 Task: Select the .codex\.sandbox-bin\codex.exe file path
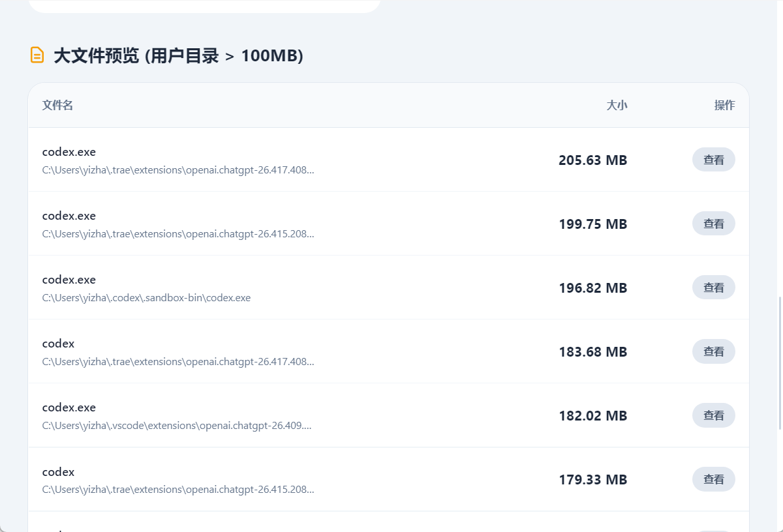[x=146, y=298]
